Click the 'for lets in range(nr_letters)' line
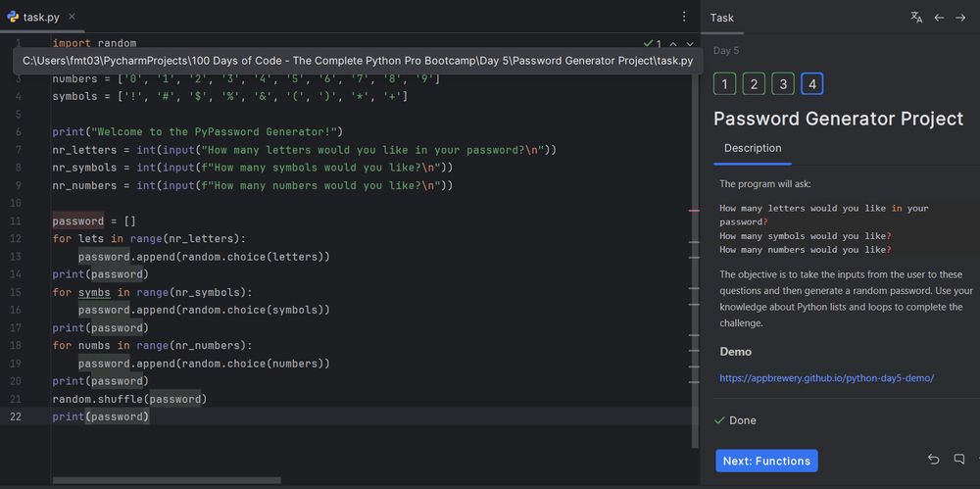Screen dimensions: 980x489 point(149,239)
